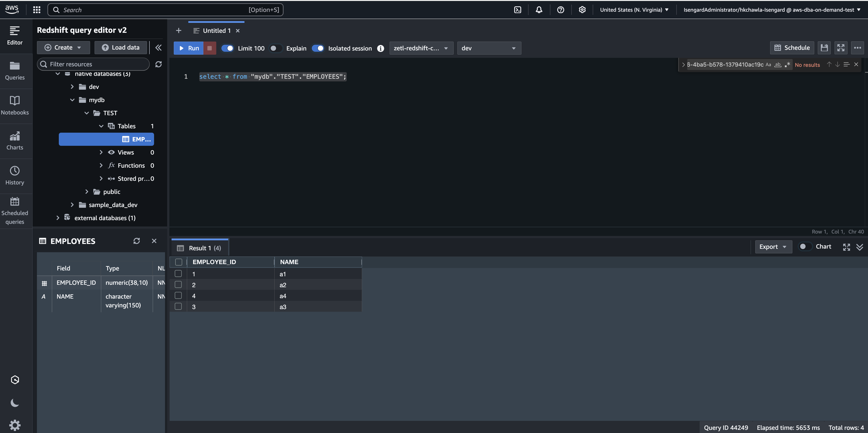868x433 pixels.
Task: Collapse the resources panel with the double chevron
Action: tap(158, 48)
